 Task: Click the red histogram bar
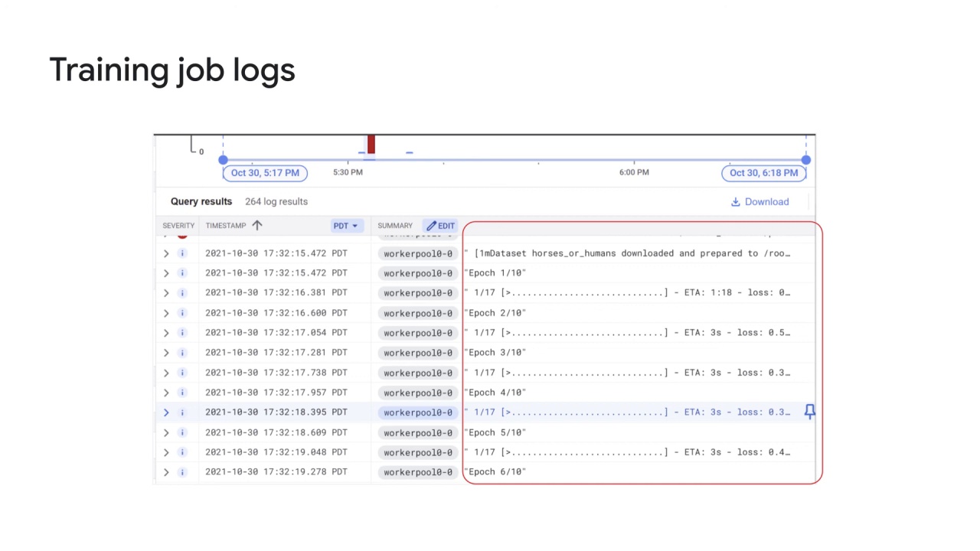(x=371, y=145)
